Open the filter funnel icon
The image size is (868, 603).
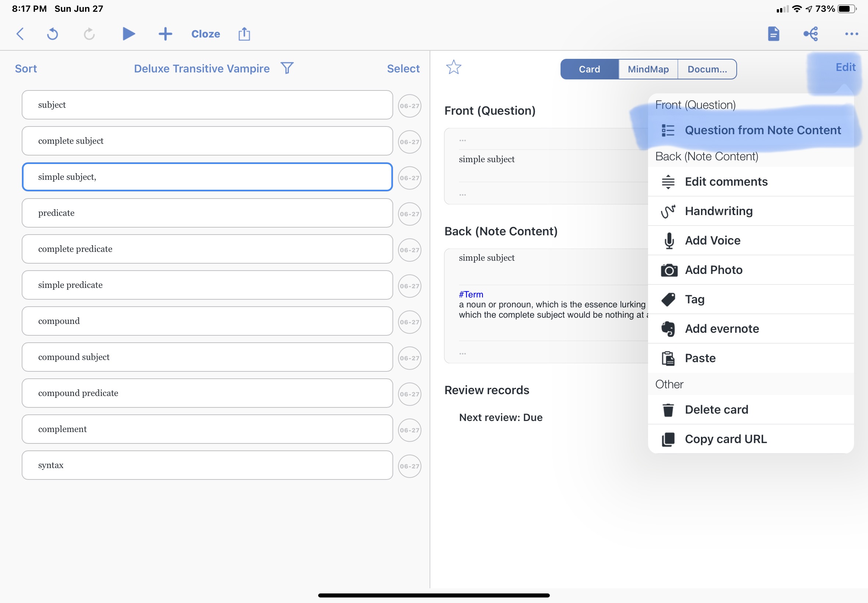(287, 68)
